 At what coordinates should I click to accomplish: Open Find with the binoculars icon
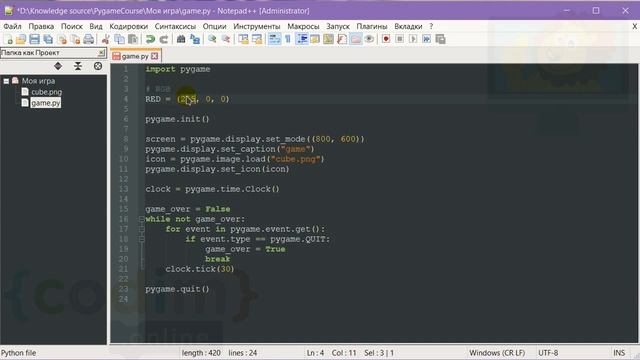181,39
